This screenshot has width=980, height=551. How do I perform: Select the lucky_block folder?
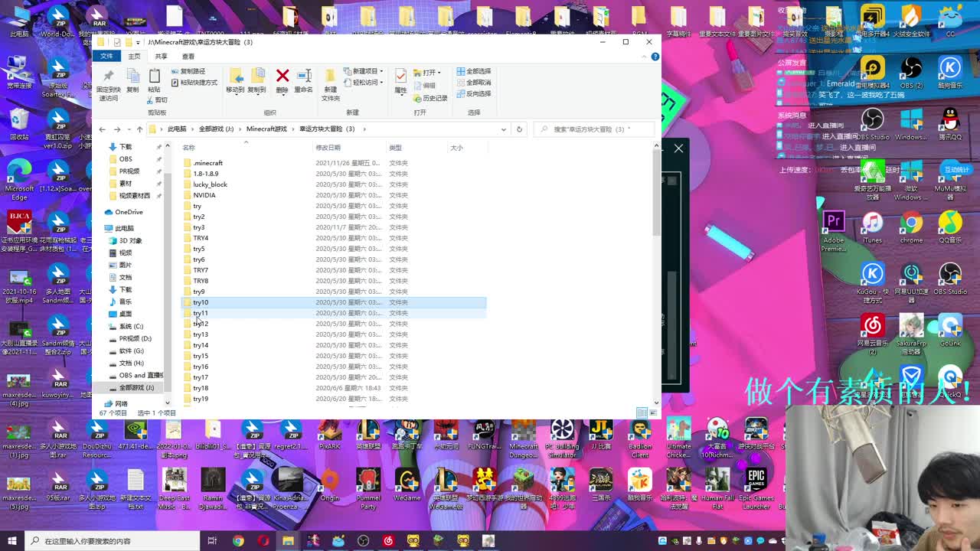pos(210,184)
